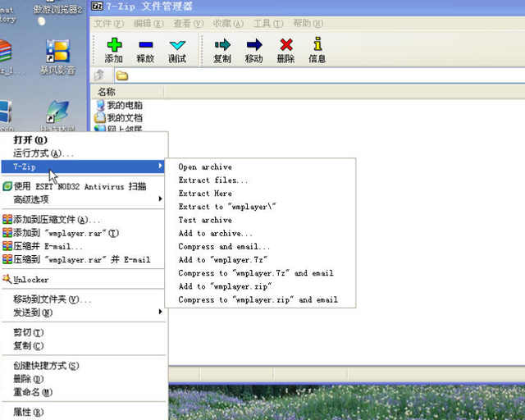The width and height of the screenshot is (525, 420).
Task: Choose 添加到 "wmplayer.rar"(T) entry
Action: [x=84, y=233]
